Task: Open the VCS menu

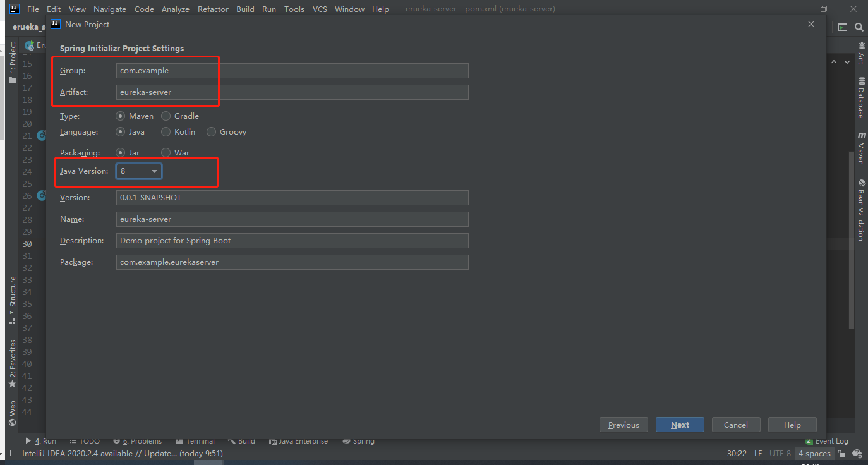Action: click(x=320, y=9)
